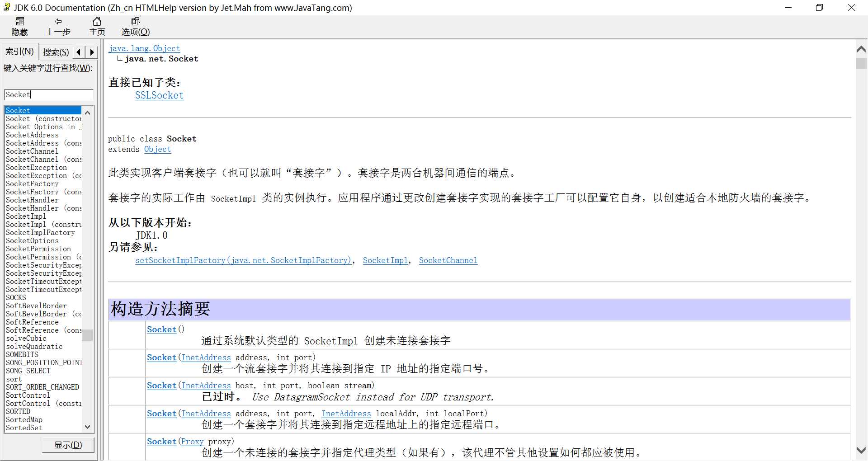Click the index list scrollbar thumb
Screen dimensions: 868x461
(87, 335)
